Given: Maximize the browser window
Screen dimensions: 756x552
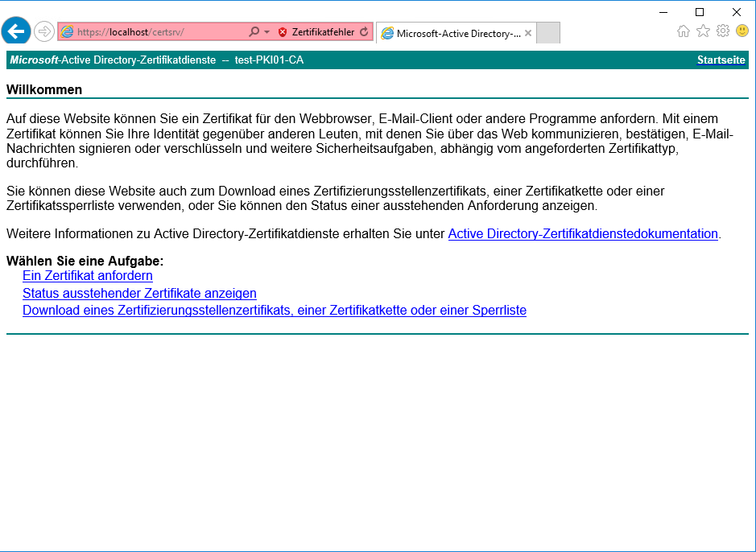Looking at the screenshot, I should coord(700,11).
